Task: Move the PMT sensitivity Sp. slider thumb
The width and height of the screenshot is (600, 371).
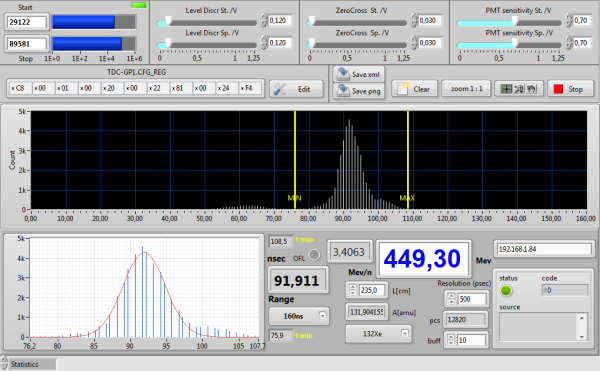Action: [x=515, y=44]
